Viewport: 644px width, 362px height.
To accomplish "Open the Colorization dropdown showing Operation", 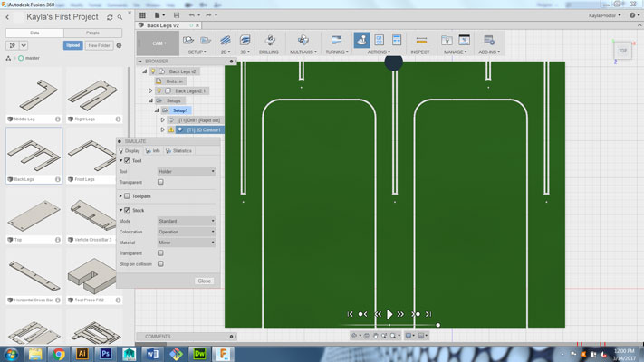I will [187, 232].
